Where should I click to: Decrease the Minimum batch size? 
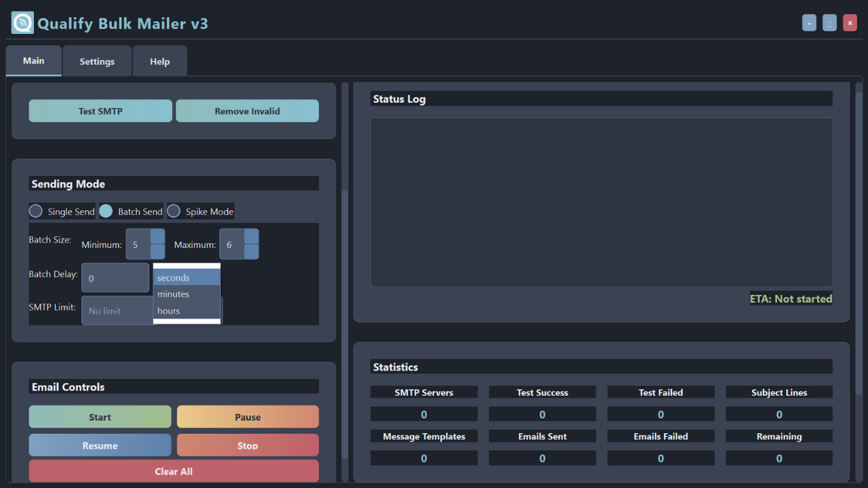coord(157,252)
